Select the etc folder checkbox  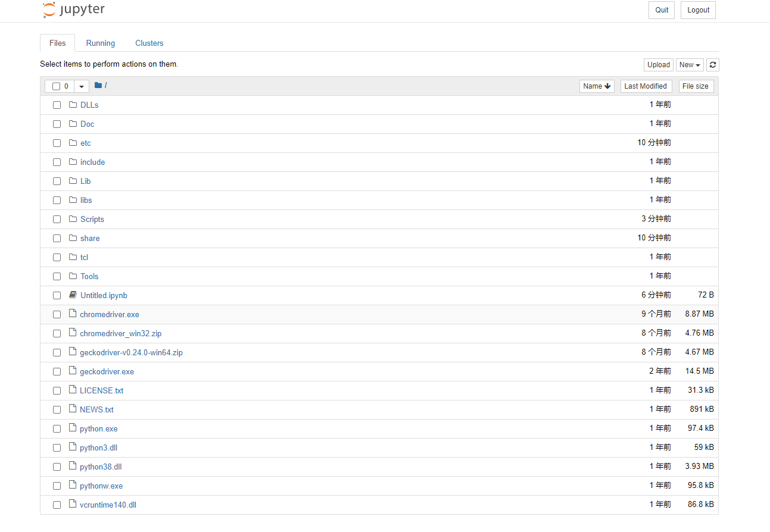pyautogui.click(x=57, y=143)
